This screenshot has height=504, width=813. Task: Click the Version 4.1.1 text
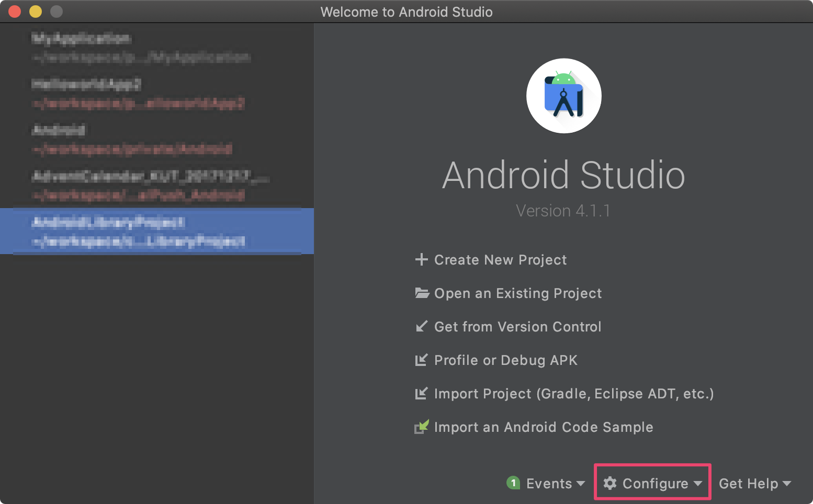coord(563,211)
